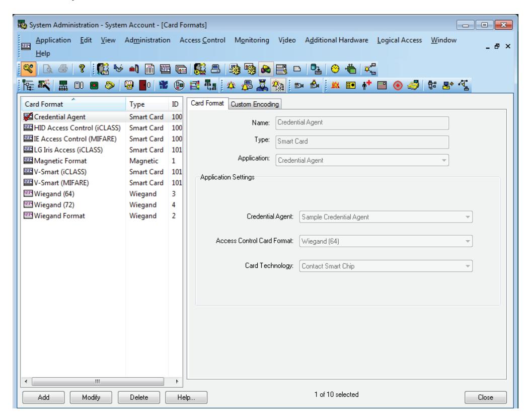Open the Credential Agent dropdown
531x420 pixels.
[x=386, y=217]
